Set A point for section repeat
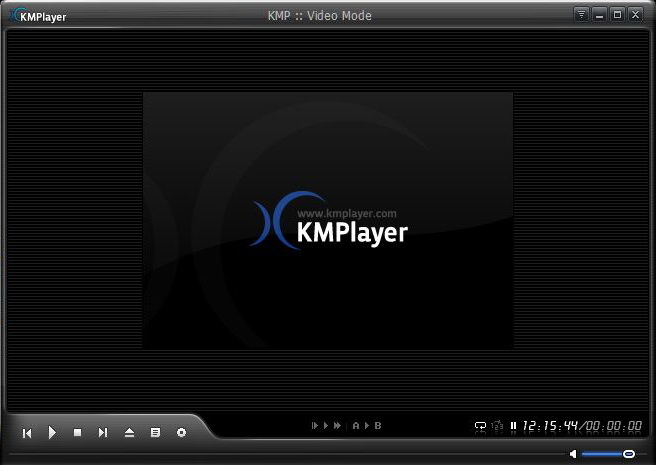This screenshot has width=656, height=465. coord(356,426)
